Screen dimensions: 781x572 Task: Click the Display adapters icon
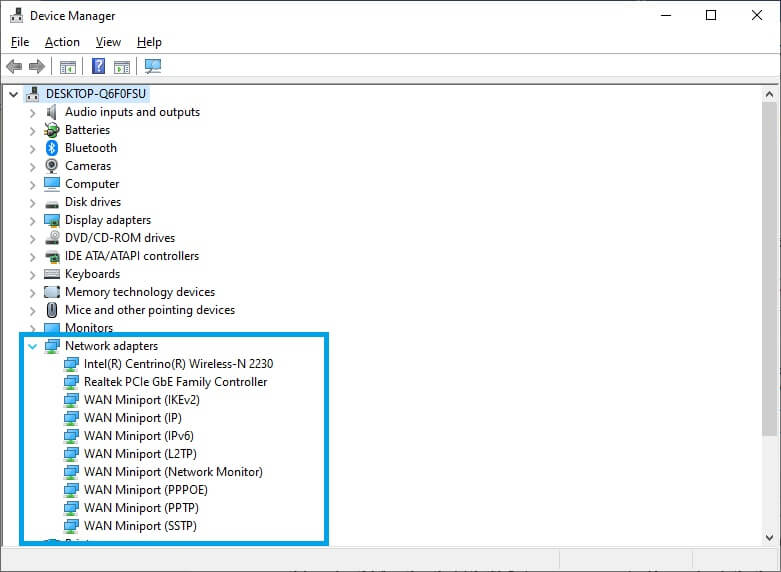click(x=52, y=220)
